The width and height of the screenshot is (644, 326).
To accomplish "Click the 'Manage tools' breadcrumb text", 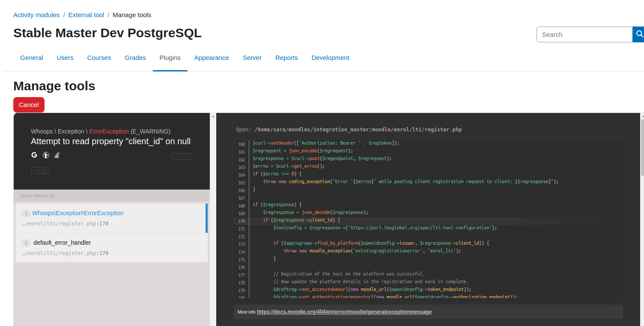I will pyautogui.click(x=132, y=15).
